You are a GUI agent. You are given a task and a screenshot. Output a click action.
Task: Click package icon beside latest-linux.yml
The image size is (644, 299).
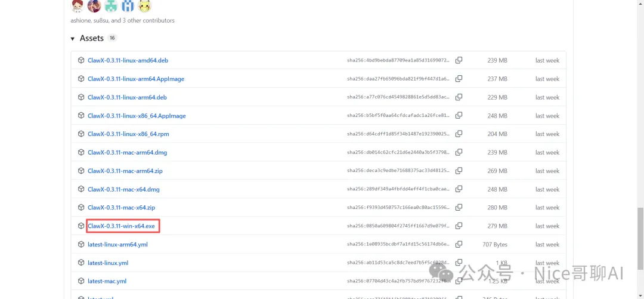81,263
